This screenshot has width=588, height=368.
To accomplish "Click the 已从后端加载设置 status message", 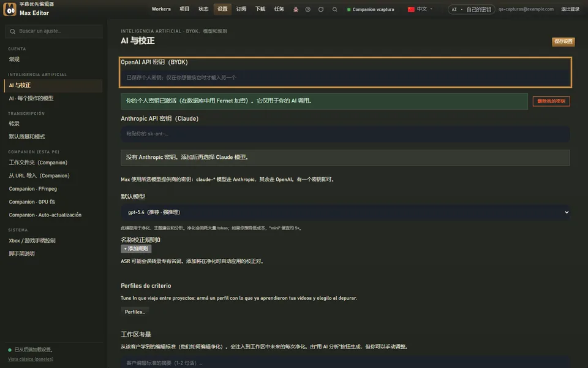I will coord(33,350).
